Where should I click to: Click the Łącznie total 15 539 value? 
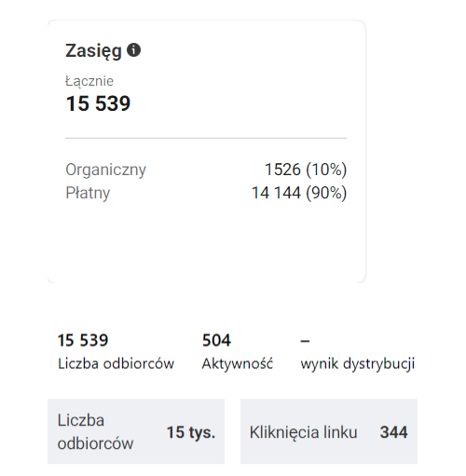coord(98,103)
